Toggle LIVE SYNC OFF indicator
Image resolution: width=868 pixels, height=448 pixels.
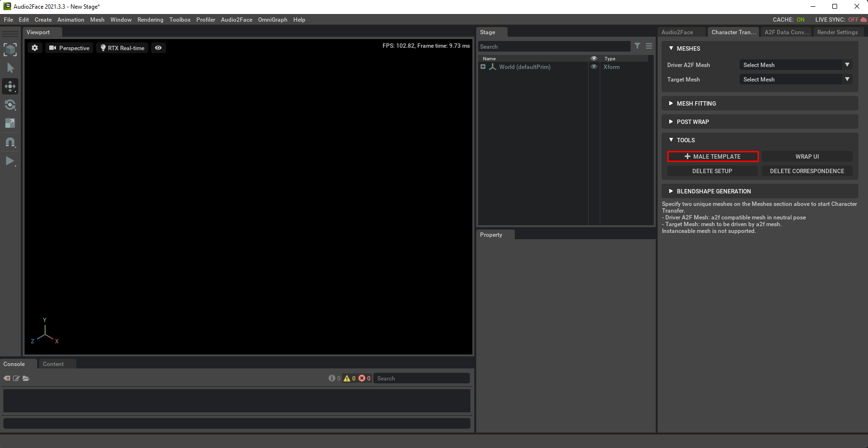tap(837, 20)
